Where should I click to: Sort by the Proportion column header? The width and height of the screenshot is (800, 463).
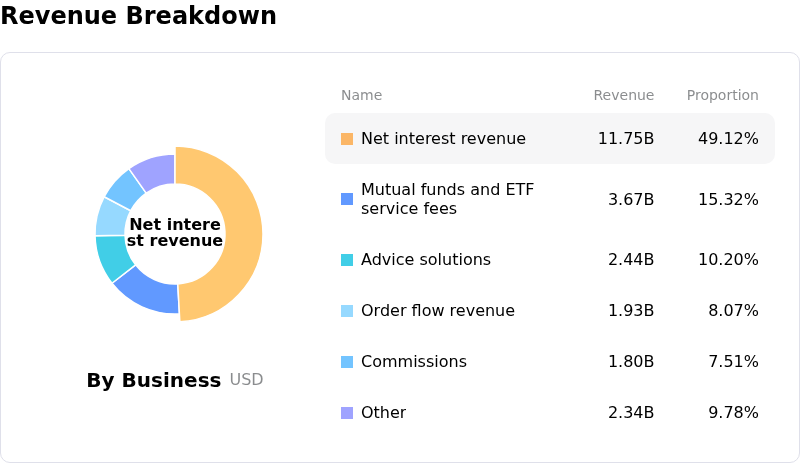click(722, 96)
